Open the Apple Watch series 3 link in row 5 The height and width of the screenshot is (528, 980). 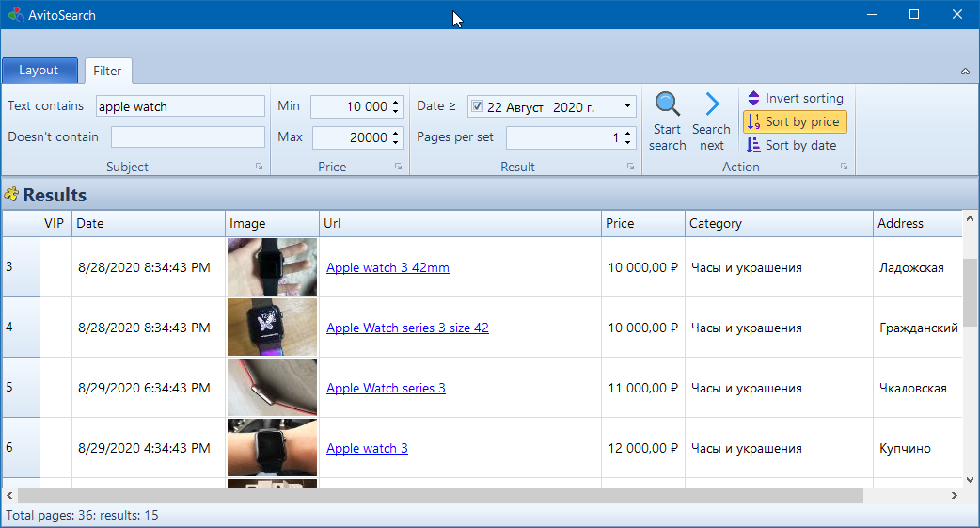point(386,388)
